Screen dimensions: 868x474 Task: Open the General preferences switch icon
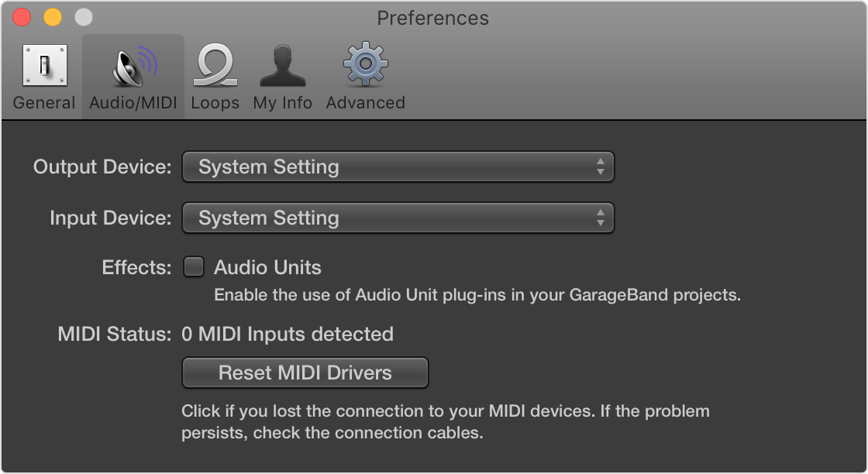click(44, 65)
